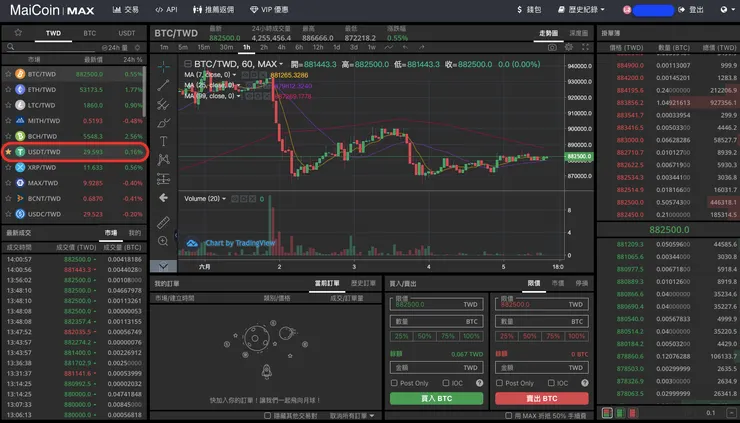The height and width of the screenshot is (423, 740).
Task: Check Post Only in the buy panel
Action: 394,383
